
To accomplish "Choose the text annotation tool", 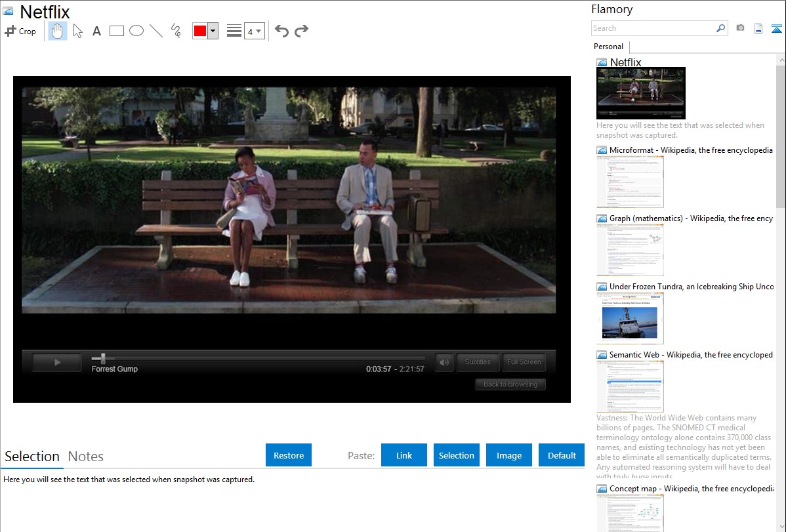I will [96, 31].
